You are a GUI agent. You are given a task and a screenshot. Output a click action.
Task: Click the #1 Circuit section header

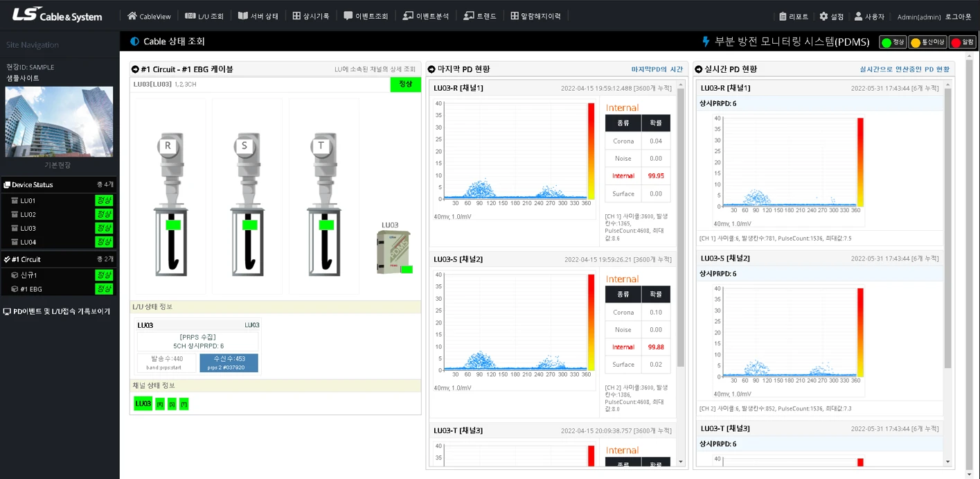tap(60, 259)
